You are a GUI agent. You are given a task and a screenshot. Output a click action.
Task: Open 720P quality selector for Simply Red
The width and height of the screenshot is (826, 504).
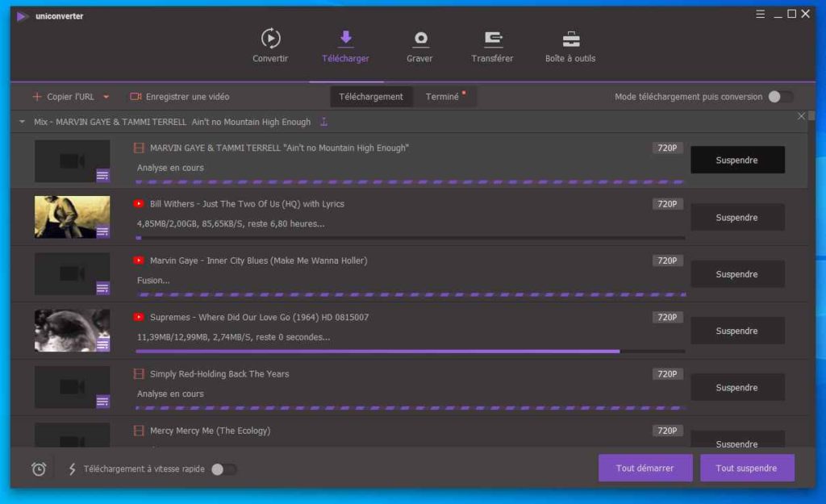(x=667, y=374)
